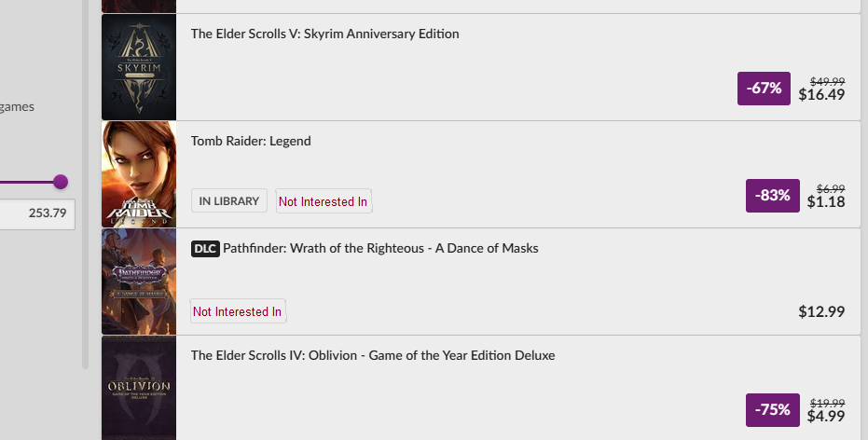Open The Elder Scrolls IV: Oblivion title link
868x440 pixels.
(x=373, y=355)
